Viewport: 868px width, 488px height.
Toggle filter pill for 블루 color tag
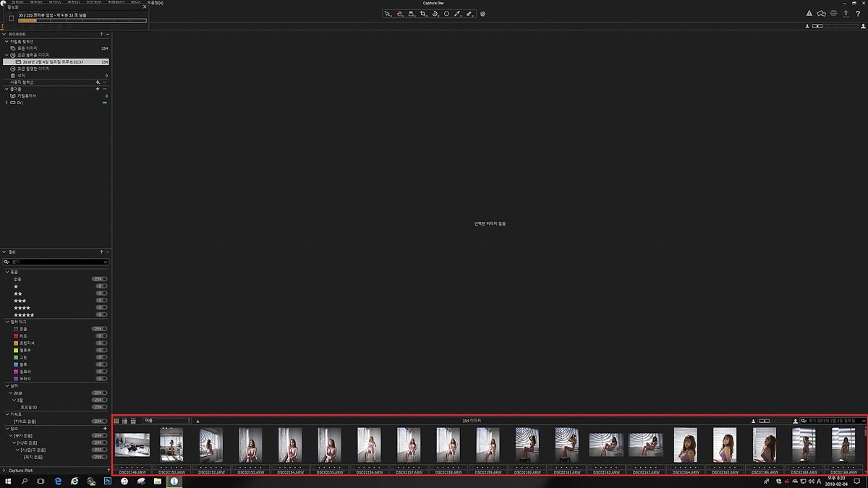(x=101, y=364)
